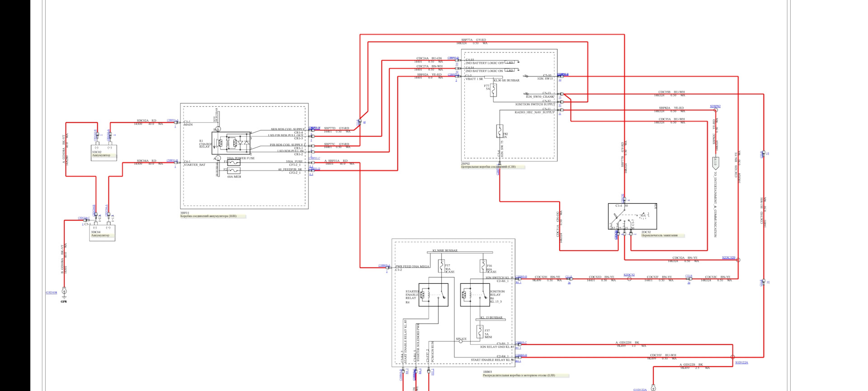Select the 350A power fuse F1 symbol

tap(233, 162)
